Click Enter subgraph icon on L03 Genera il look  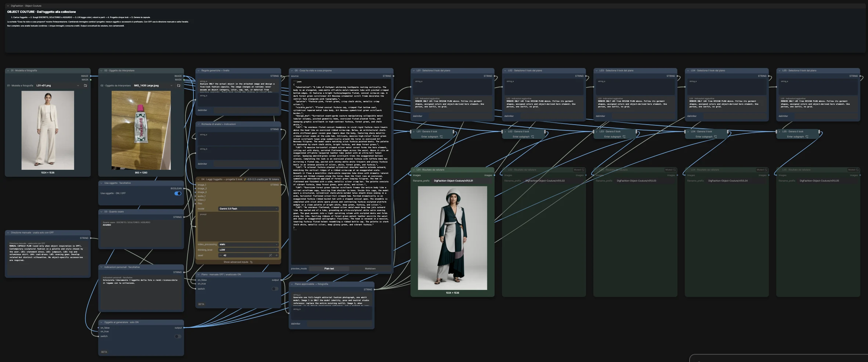pos(624,137)
